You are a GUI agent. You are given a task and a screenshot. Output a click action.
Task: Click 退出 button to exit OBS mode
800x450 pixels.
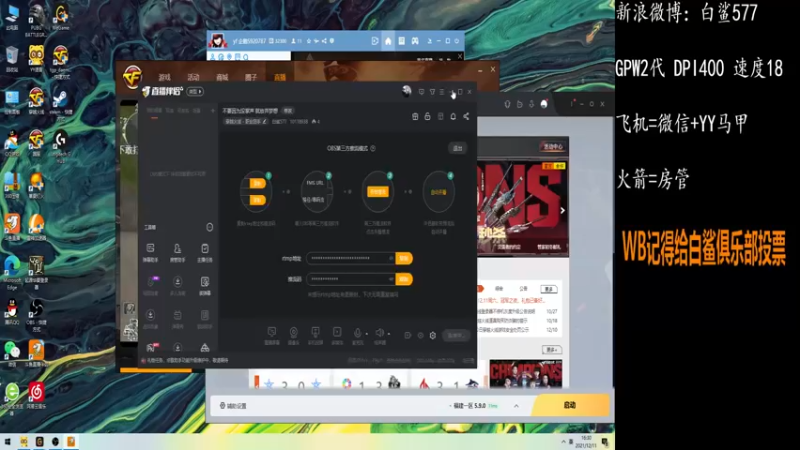(x=457, y=148)
